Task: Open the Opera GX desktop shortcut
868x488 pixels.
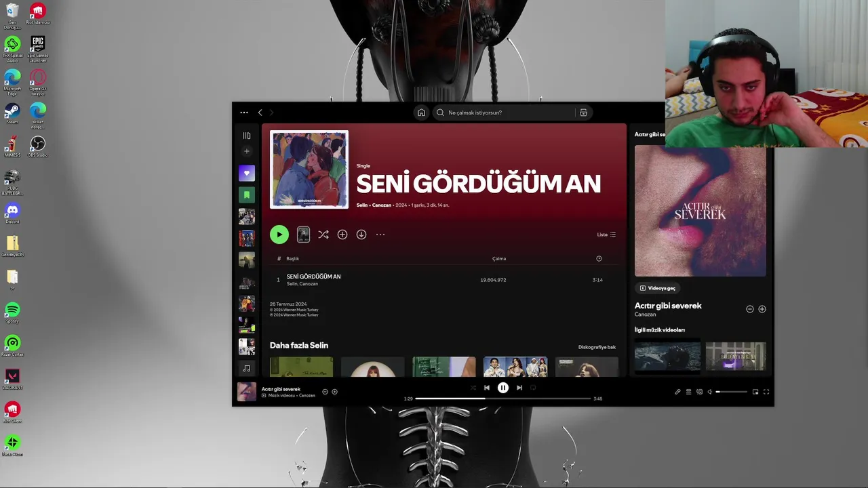Action: (38, 82)
